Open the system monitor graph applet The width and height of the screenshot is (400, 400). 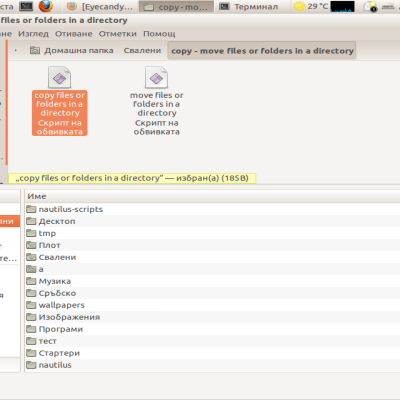pos(342,6)
